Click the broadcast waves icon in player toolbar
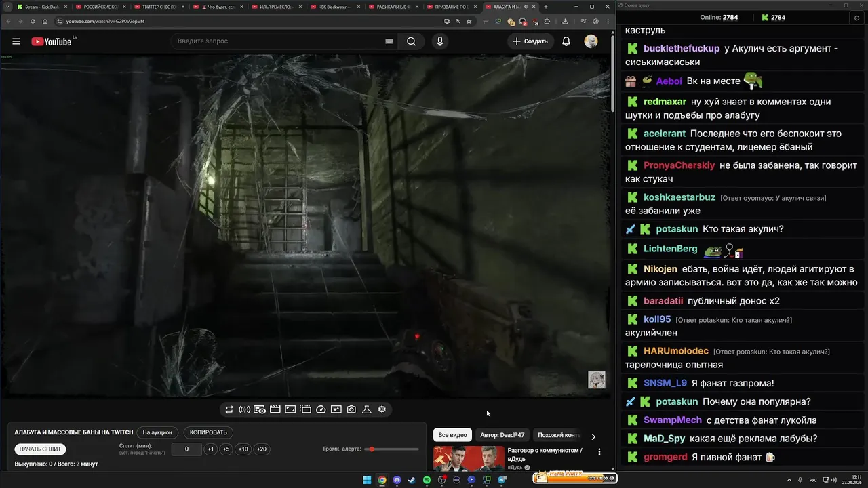 tap(245, 409)
